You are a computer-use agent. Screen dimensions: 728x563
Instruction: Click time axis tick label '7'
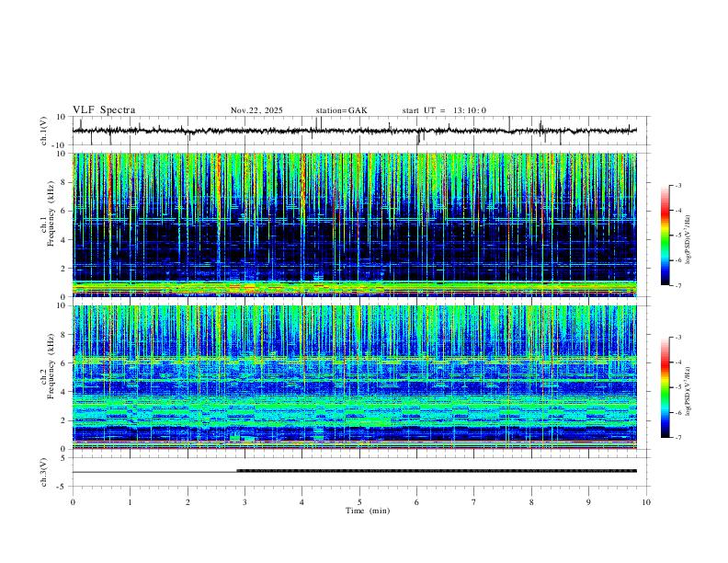pos(474,502)
